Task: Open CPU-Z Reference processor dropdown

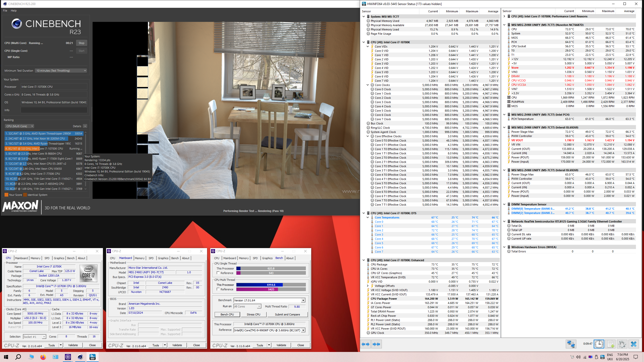Action: coord(303,330)
